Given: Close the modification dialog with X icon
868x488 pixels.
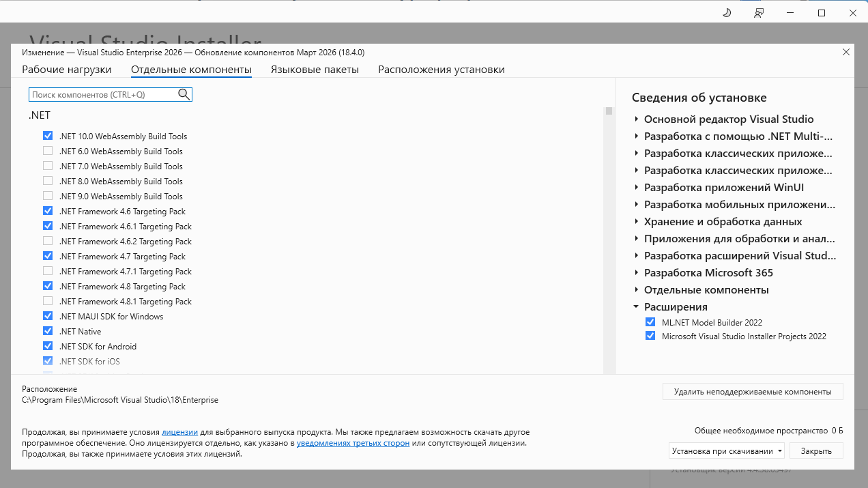Looking at the screenshot, I should tap(846, 52).
